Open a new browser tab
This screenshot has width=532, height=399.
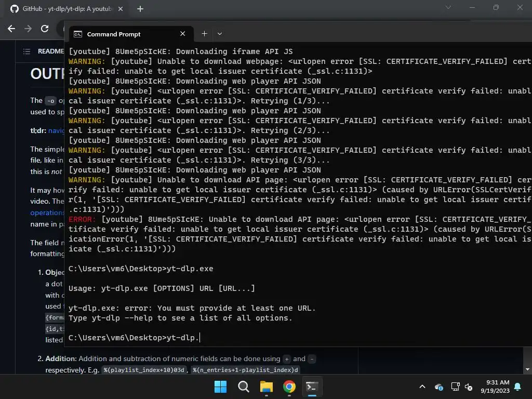tap(140, 9)
